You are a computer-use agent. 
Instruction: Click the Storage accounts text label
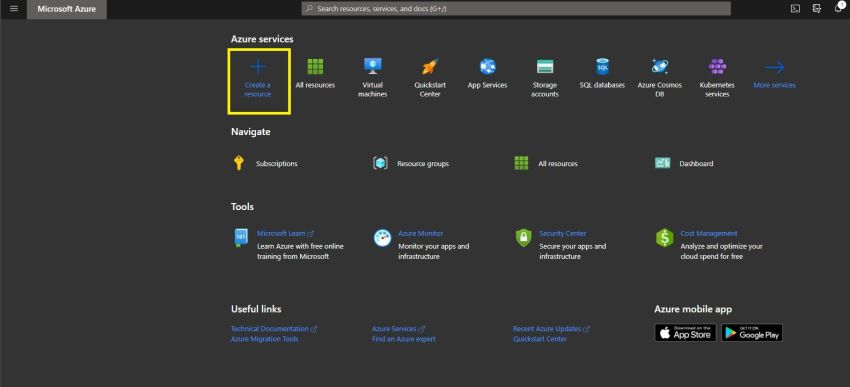[545, 89]
